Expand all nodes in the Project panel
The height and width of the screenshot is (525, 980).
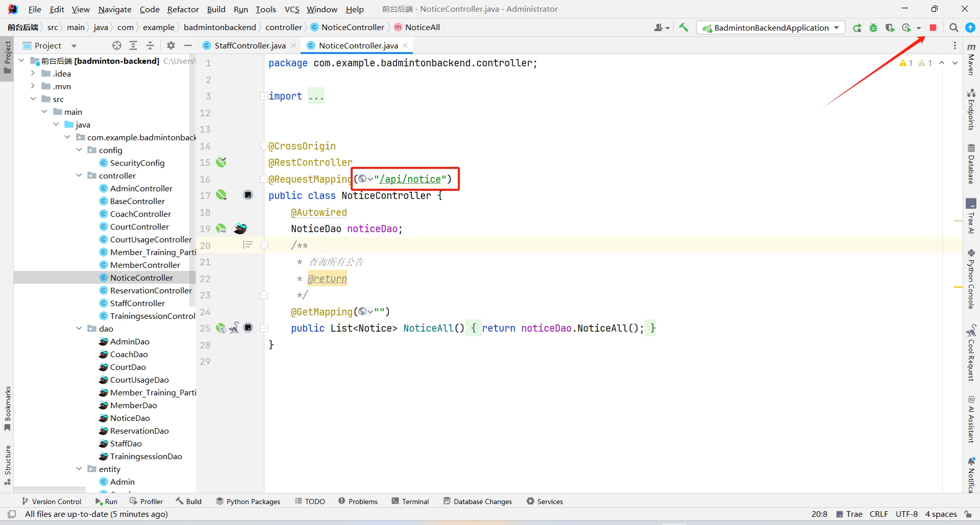(133, 45)
